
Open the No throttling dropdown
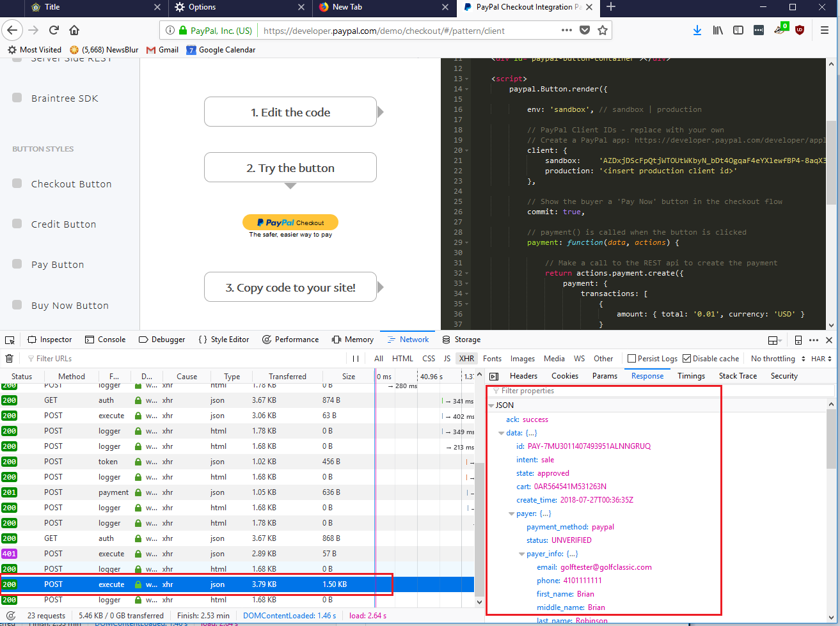[x=777, y=359]
